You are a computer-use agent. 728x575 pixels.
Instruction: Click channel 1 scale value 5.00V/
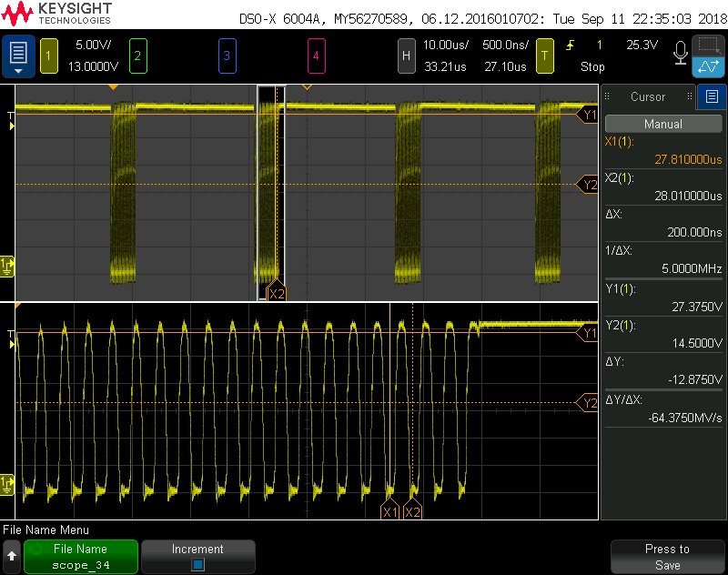[94, 45]
